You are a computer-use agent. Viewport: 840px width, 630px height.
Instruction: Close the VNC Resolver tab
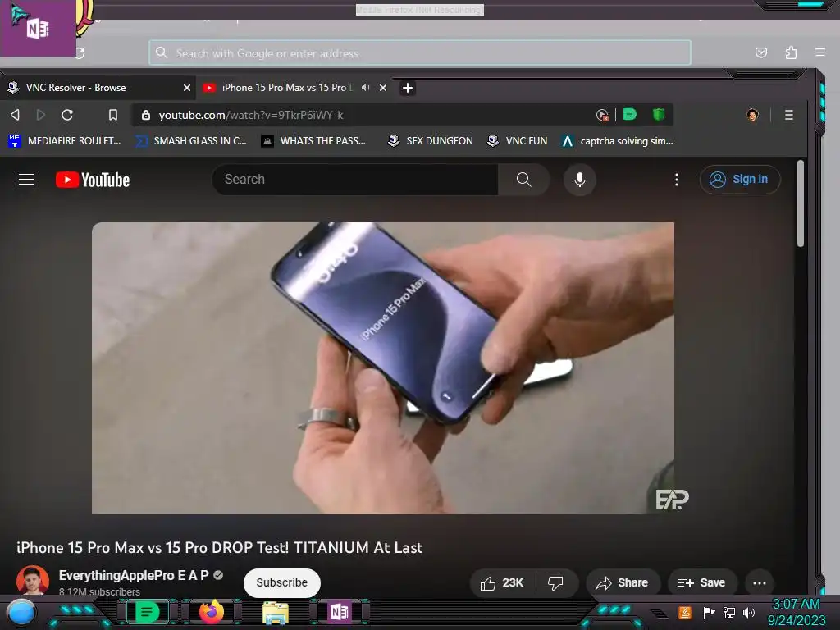pyautogui.click(x=187, y=87)
